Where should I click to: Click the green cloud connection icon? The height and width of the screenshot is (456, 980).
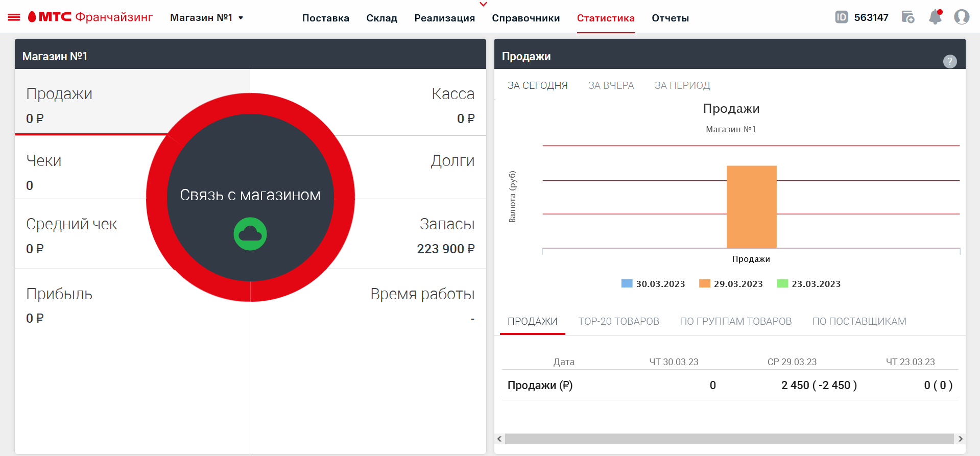pyautogui.click(x=250, y=234)
